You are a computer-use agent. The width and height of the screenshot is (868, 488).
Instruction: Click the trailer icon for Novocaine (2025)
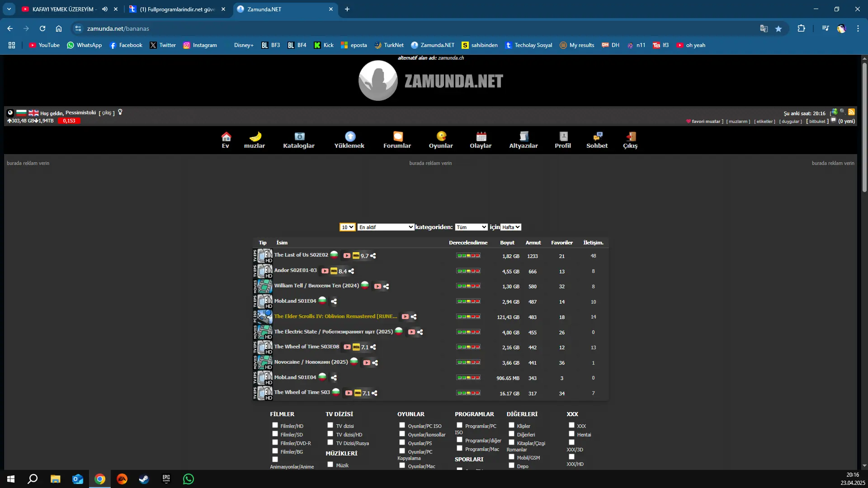[x=367, y=363]
